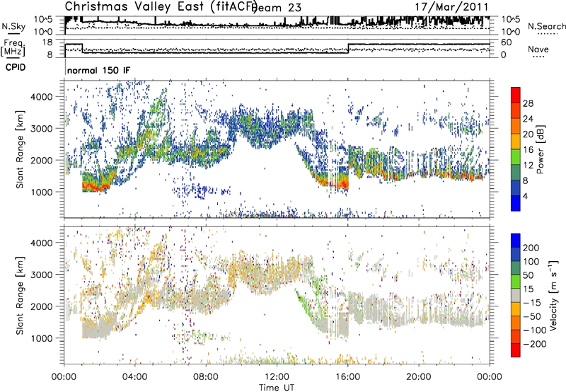Viewport: 566px width, 392px height.
Task: Click the '08:00' time tick label
Action: (206, 377)
